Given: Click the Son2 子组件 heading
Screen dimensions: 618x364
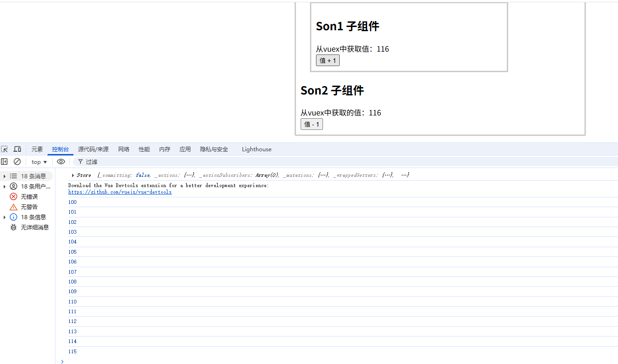Looking at the screenshot, I should coord(332,90).
